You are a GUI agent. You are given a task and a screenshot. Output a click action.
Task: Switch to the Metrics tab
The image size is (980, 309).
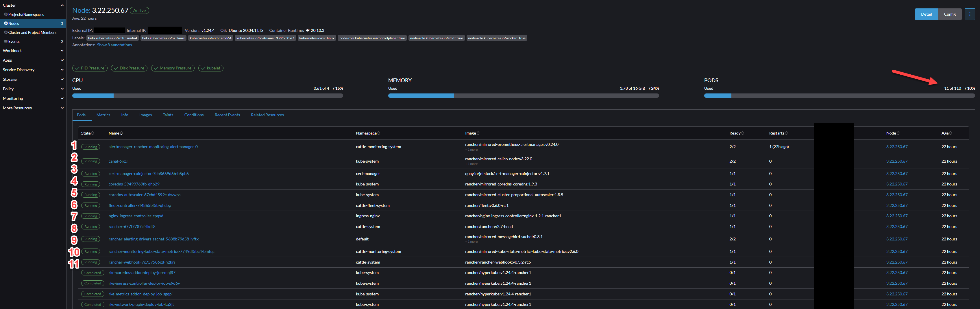pyautogui.click(x=103, y=115)
